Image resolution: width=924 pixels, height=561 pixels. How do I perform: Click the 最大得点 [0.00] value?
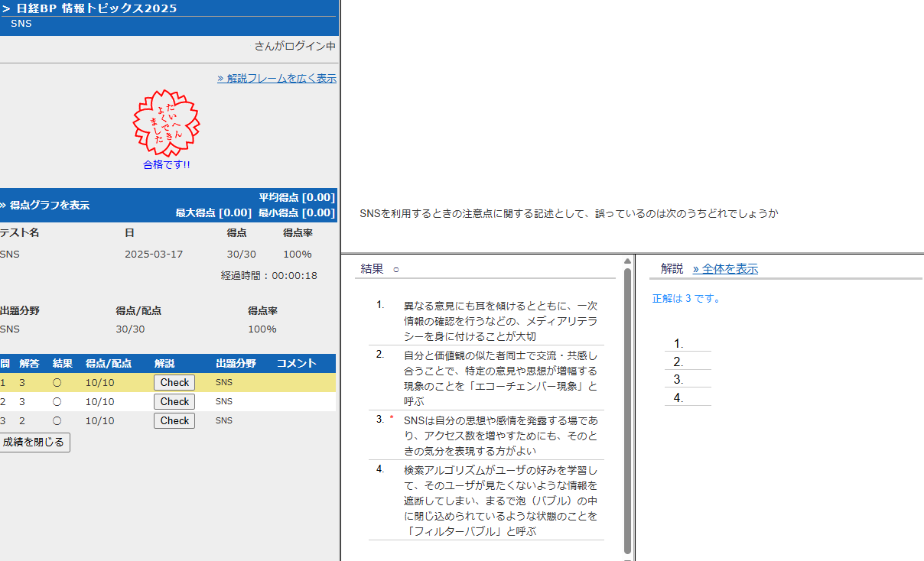point(213,212)
